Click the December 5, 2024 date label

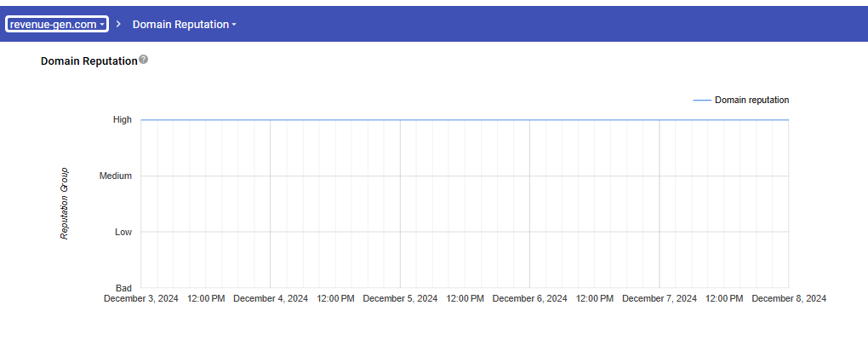(400, 298)
